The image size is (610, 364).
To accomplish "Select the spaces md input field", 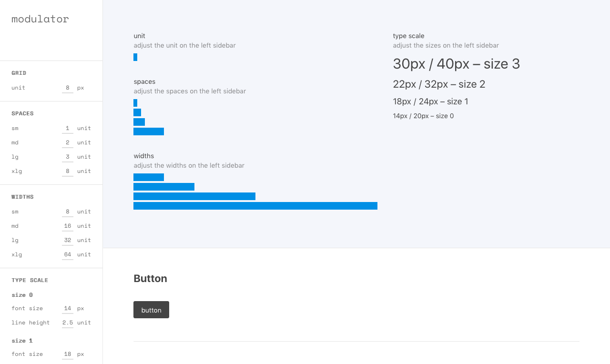I will coord(68,142).
